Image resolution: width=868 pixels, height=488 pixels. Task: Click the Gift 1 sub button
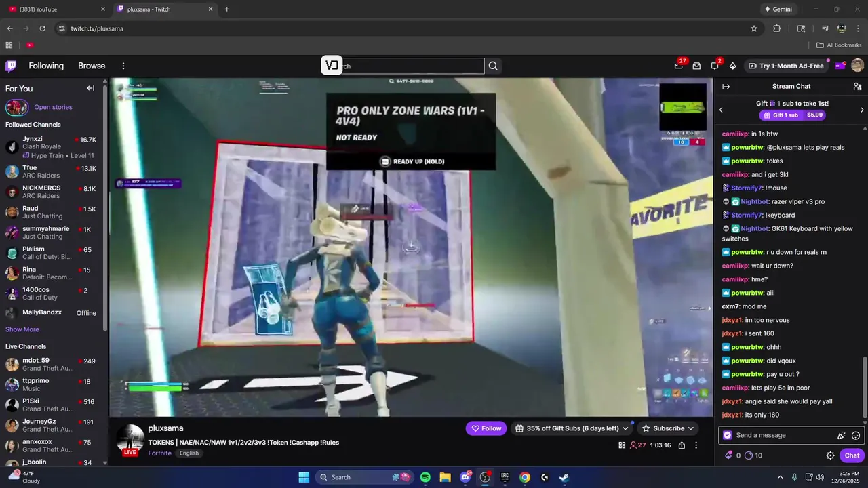(x=791, y=115)
